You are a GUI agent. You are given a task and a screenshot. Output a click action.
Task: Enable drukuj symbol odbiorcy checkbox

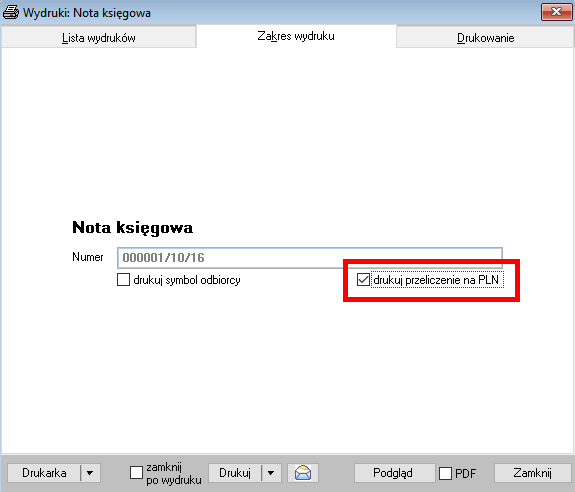[124, 280]
